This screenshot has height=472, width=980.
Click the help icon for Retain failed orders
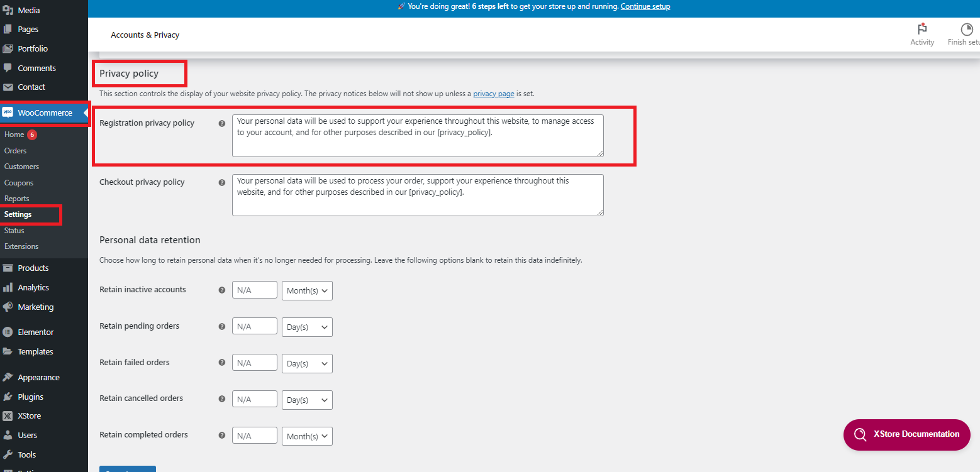pyautogui.click(x=221, y=363)
